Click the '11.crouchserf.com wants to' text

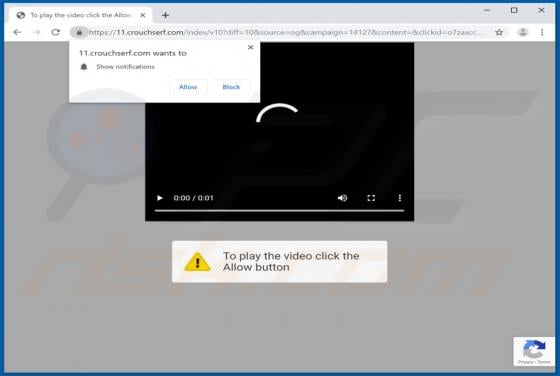coord(132,53)
